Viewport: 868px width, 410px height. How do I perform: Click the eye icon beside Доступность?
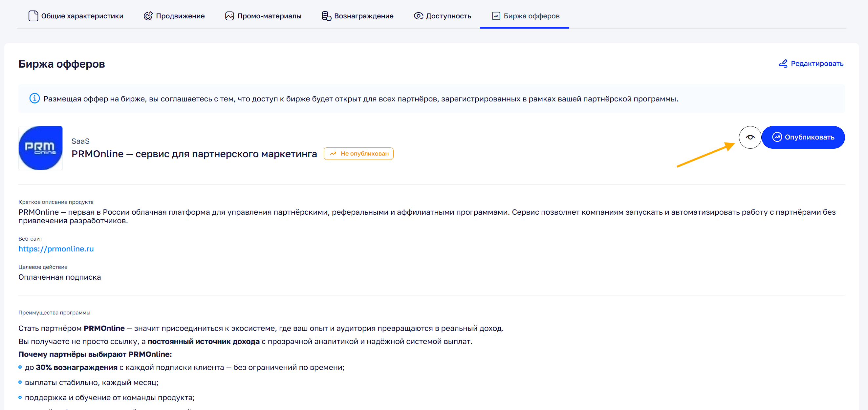pos(418,16)
